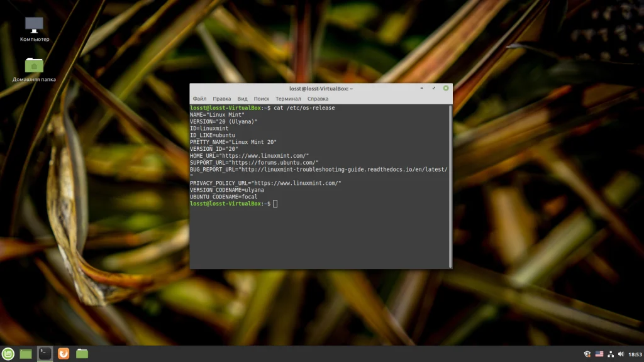The height and width of the screenshot is (362, 644).
Task: Click the VERSION_CODENAME=ulyana line
Action: point(226,190)
